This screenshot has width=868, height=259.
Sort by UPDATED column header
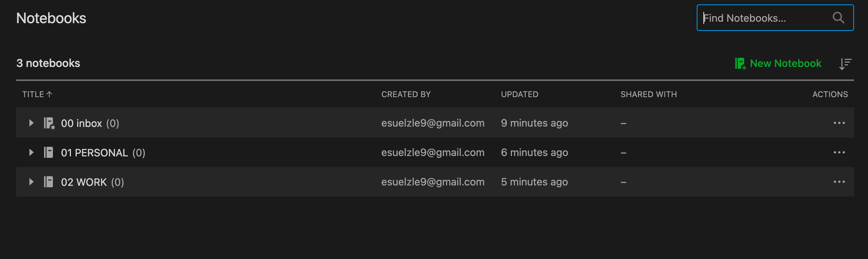pos(519,95)
